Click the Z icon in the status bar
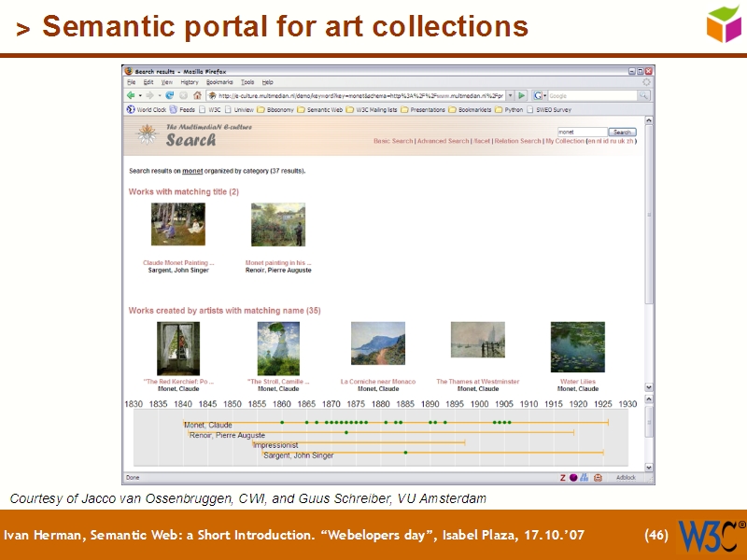The image size is (747, 560). (562, 477)
